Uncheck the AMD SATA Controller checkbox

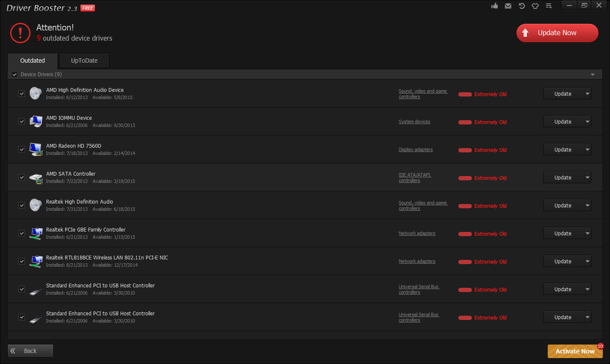point(22,177)
